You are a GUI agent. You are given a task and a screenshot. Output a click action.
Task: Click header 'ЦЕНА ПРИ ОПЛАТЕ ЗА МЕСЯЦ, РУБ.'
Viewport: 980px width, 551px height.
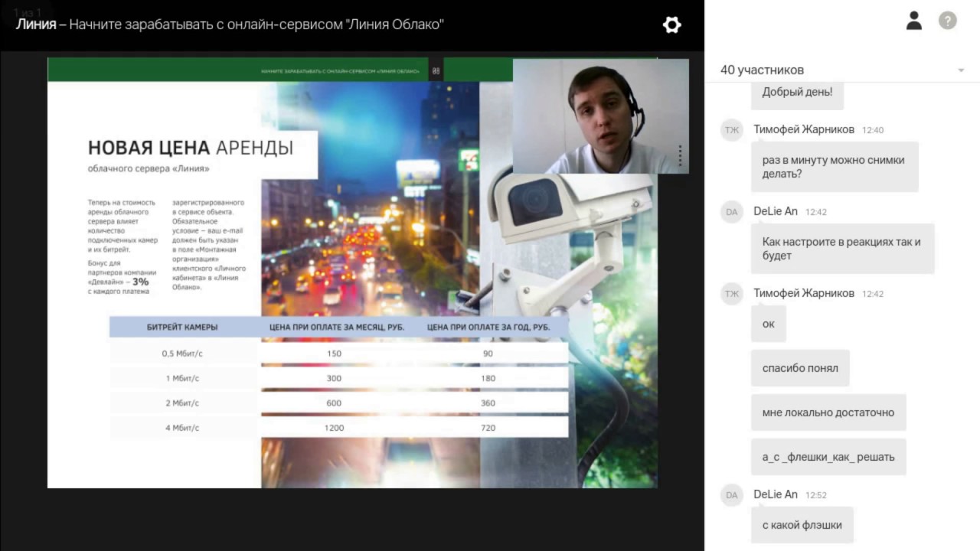(x=337, y=327)
